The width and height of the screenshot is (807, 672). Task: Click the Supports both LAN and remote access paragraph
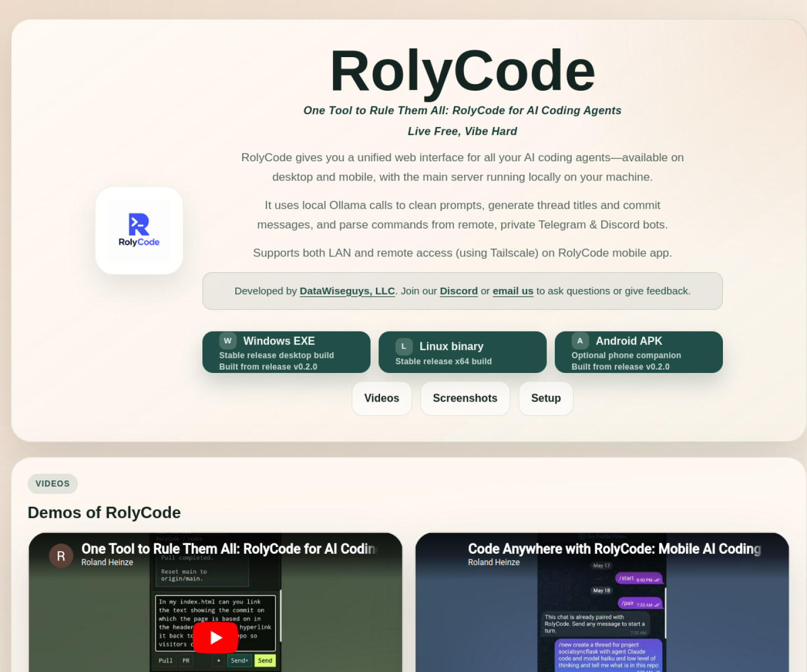click(462, 253)
